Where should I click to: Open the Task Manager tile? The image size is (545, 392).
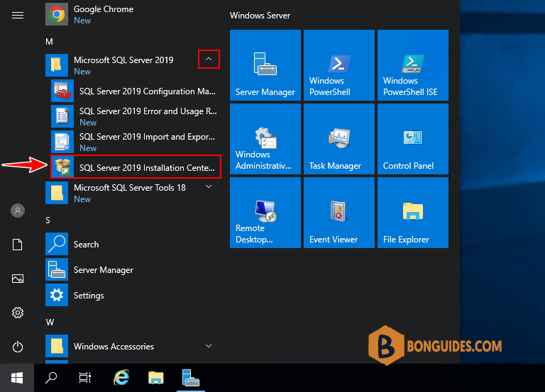[339, 139]
